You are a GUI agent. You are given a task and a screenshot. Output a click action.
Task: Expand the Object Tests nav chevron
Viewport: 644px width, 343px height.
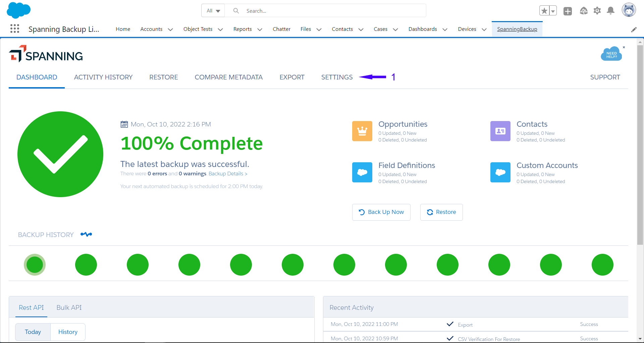[220, 30]
